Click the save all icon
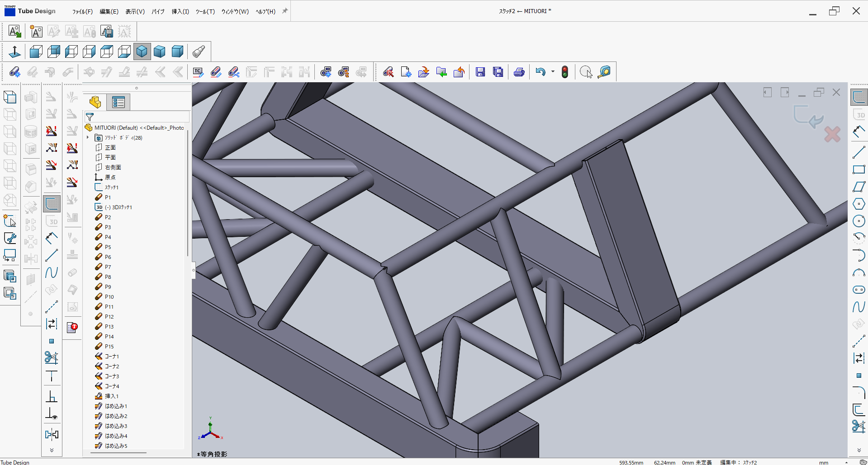 (x=498, y=72)
